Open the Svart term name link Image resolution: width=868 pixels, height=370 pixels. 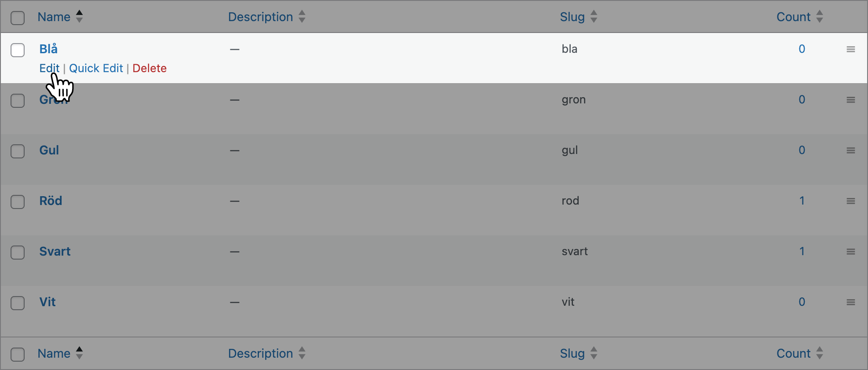point(55,251)
